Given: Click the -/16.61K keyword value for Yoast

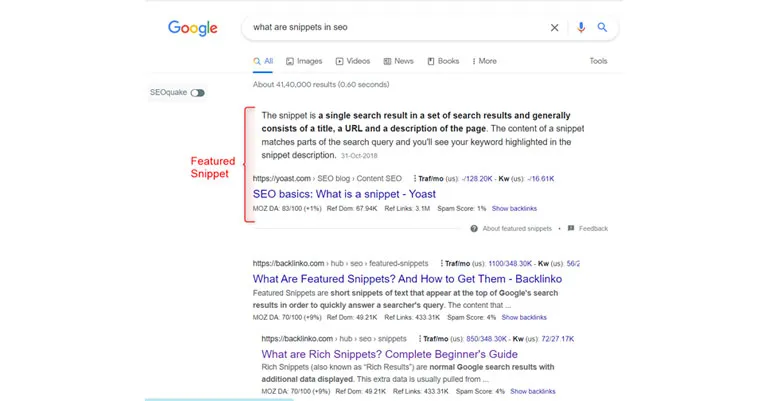Looking at the screenshot, I should [x=541, y=179].
